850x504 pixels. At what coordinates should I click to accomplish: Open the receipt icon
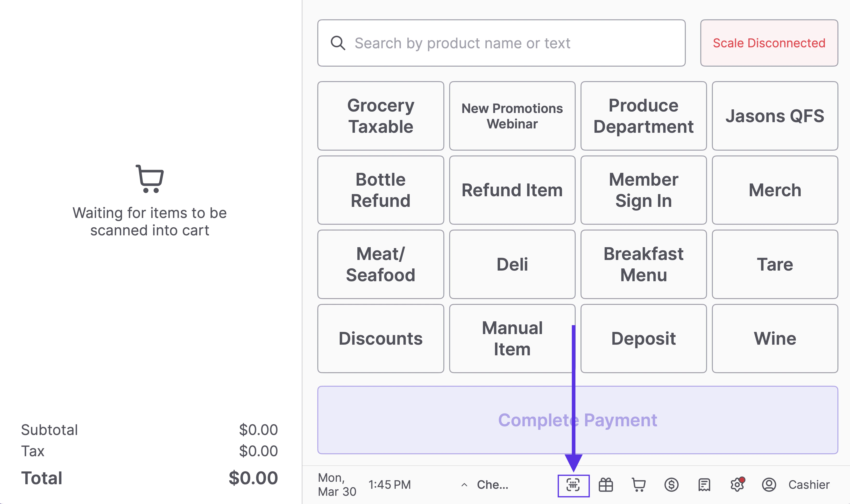pyautogui.click(x=704, y=485)
